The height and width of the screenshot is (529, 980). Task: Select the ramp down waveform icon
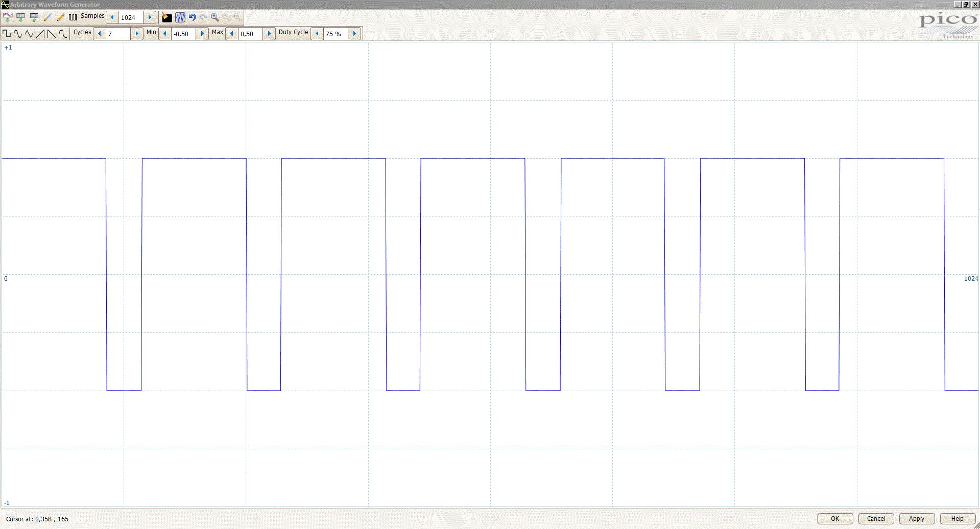point(51,34)
